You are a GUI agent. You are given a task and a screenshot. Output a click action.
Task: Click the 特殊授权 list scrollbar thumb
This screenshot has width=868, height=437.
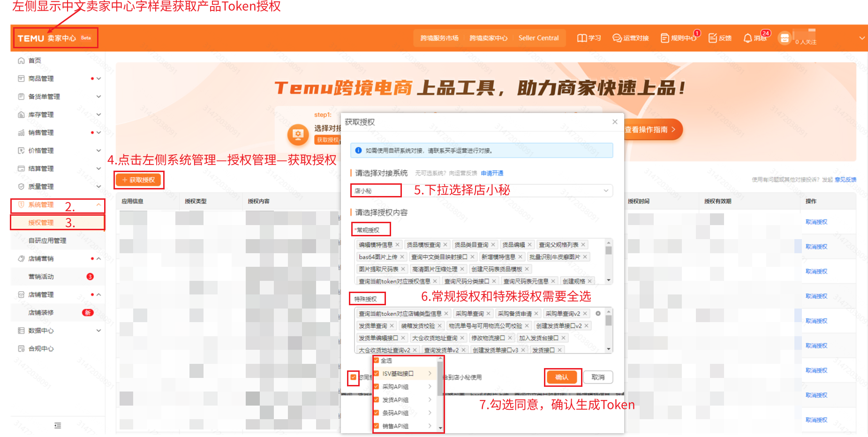pyautogui.click(x=608, y=320)
